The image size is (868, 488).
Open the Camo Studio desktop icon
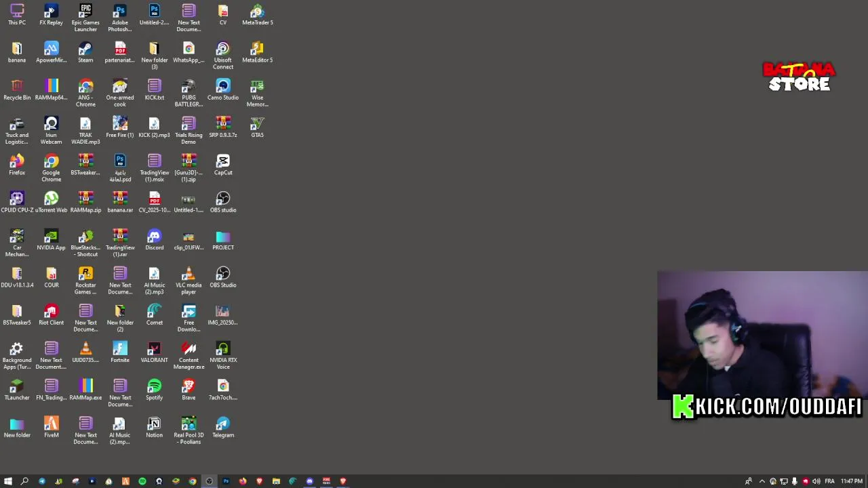coord(223,90)
